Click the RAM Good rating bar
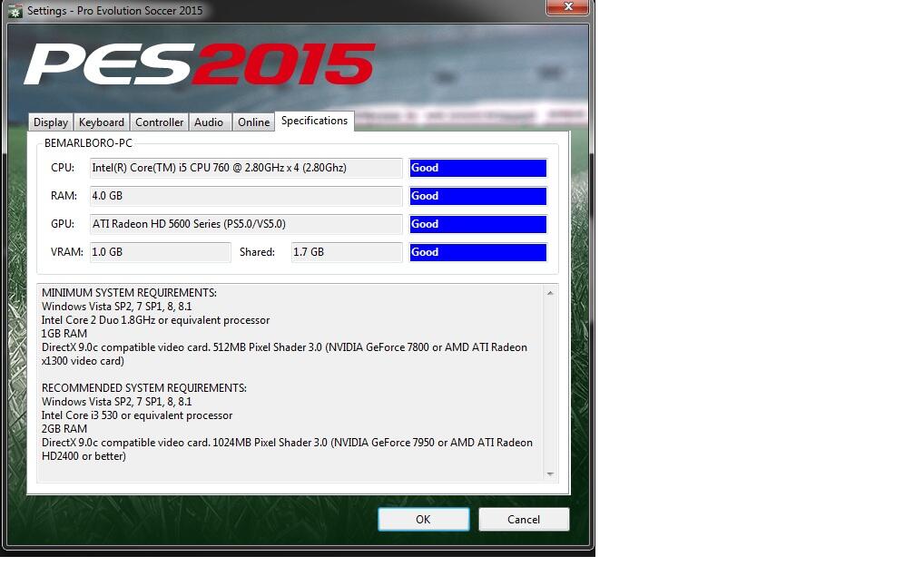The width and height of the screenshot is (924, 566). click(x=478, y=196)
